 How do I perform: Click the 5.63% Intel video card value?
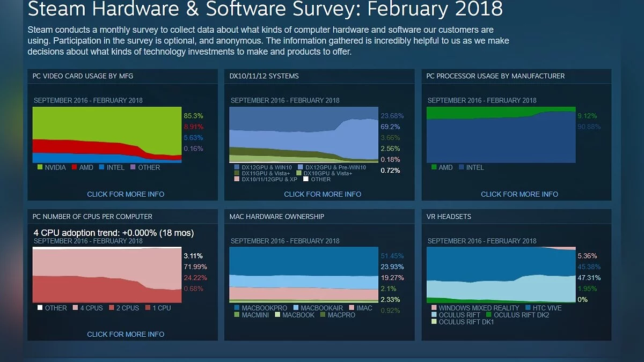[193, 138]
